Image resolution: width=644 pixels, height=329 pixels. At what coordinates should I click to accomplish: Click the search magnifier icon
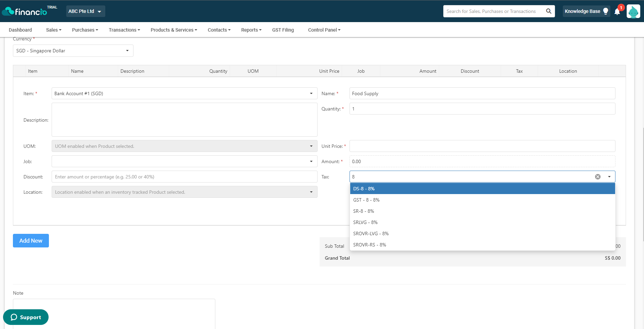click(x=549, y=11)
